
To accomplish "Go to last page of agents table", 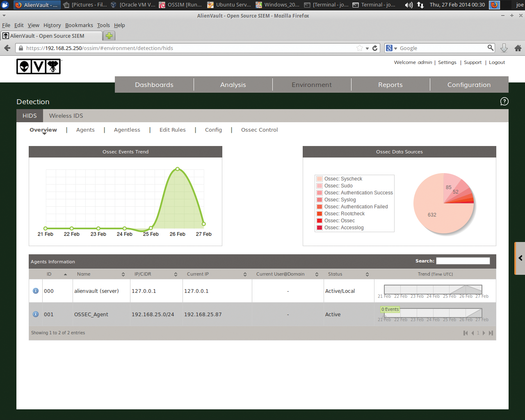I will pyautogui.click(x=491, y=333).
